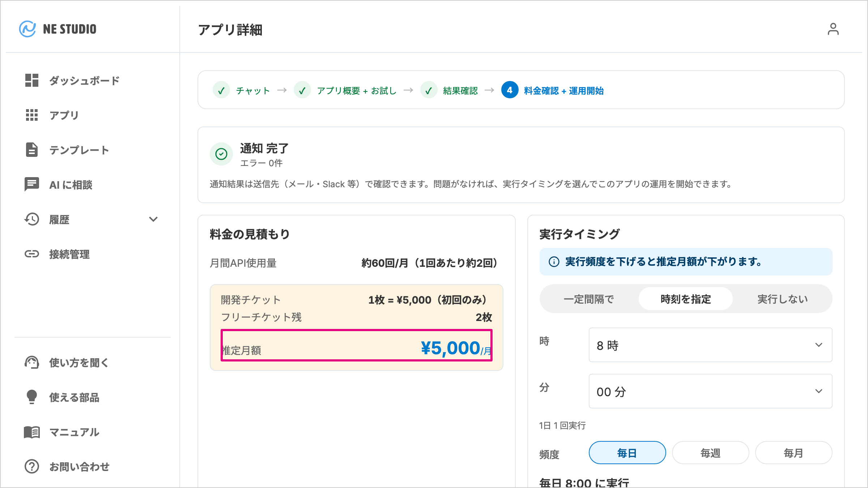Open the 時 dropdown showing 8 時
Image resolution: width=868 pixels, height=488 pixels.
pos(710,345)
